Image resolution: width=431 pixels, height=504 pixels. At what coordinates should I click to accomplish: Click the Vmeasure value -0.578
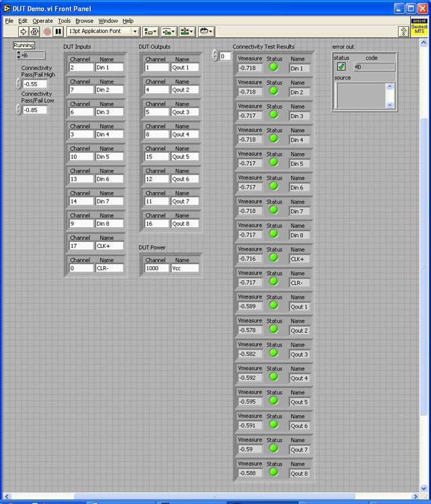click(x=251, y=330)
